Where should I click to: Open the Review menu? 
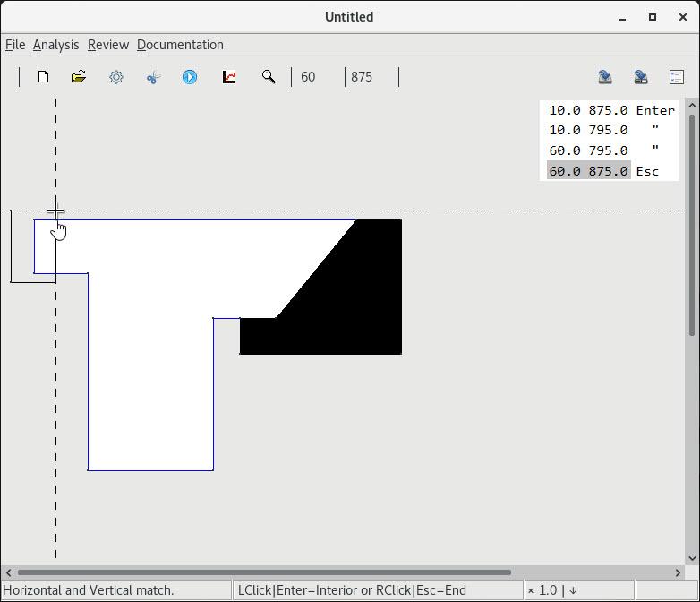click(x=107, y=45)
